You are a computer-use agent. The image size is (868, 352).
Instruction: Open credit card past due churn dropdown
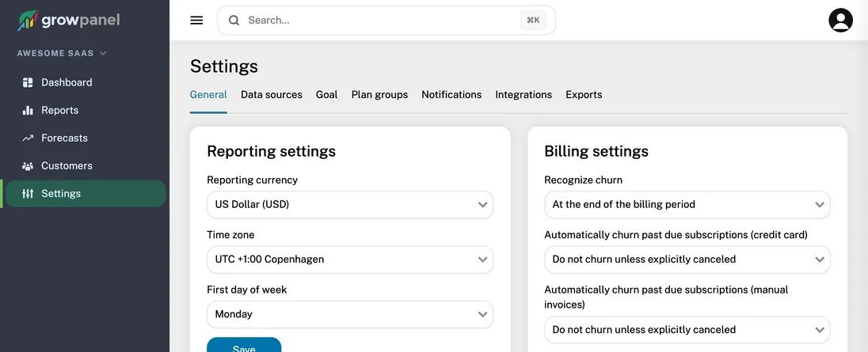(687, 259)
